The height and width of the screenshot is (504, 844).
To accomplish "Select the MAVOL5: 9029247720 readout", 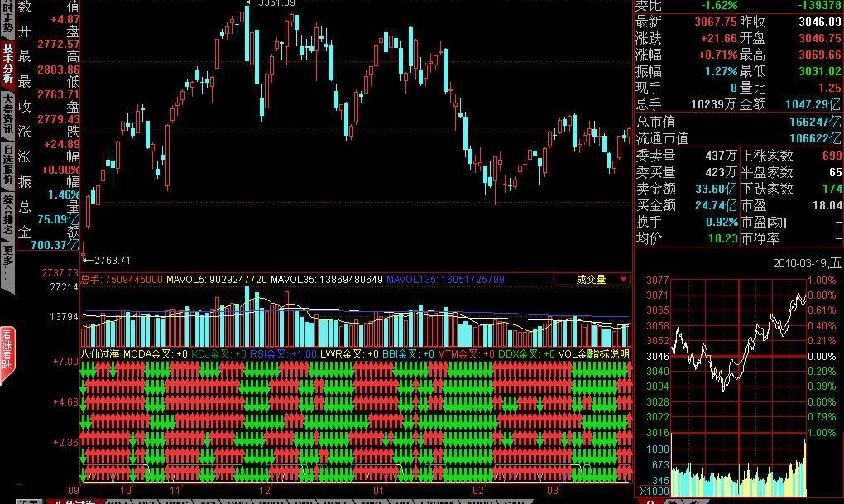I will tap(217, 280).
